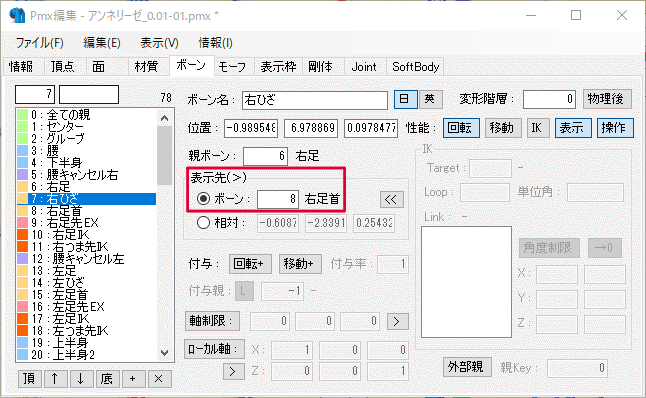The image size is (646, 398).
Task: Toggle the 操作 capability button
Action: coord(615,128)
